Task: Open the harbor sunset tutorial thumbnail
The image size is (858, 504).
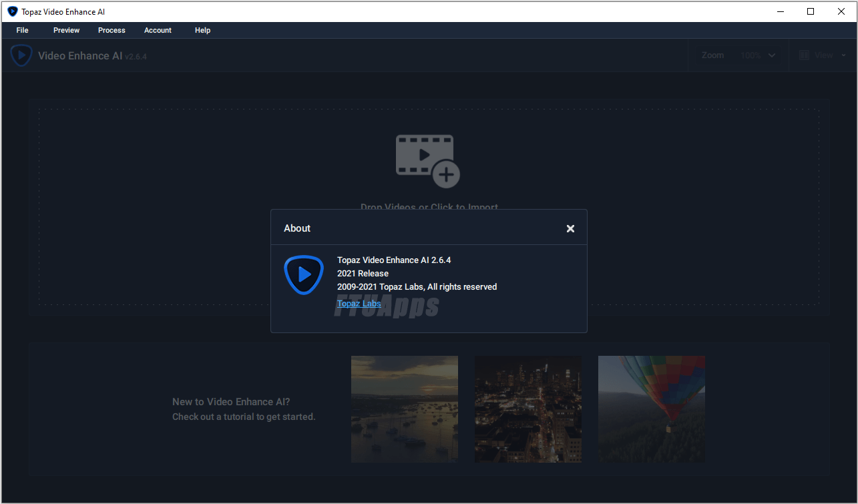Action: tap(405, 409)
